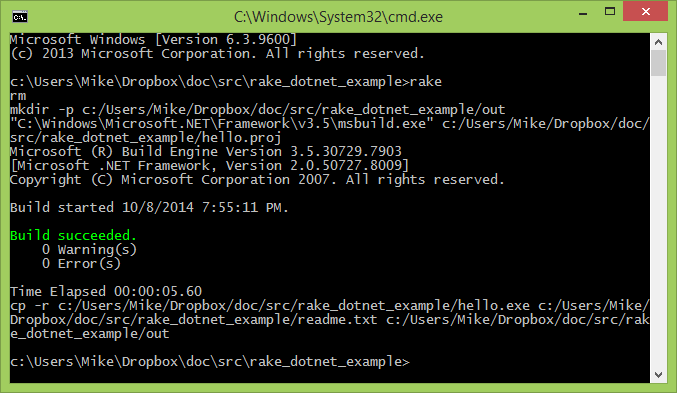Click the typed rake command
Viewport: 677px width, 393px height.
click(x=425, y=82)
